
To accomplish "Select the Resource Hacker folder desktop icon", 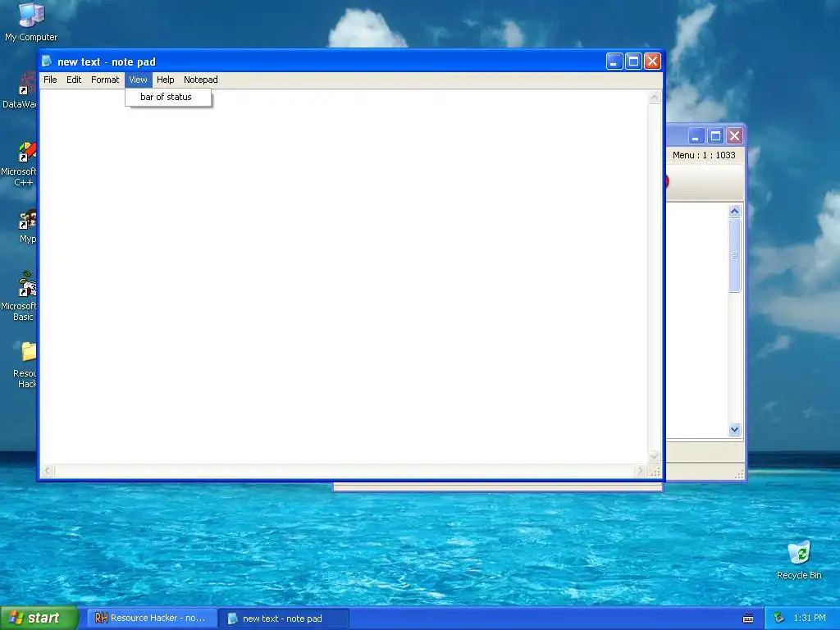I will pos(25,364).
